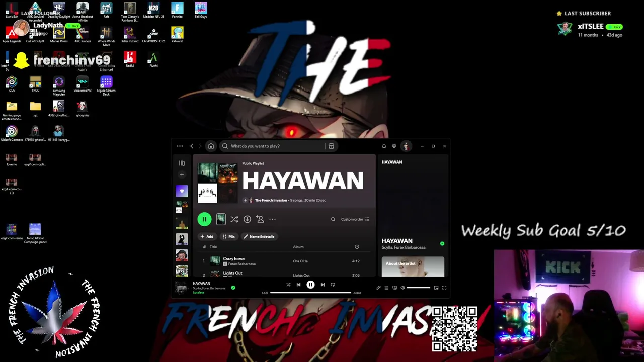Open The French Invasion owner profile link

(x=271, y=200)
